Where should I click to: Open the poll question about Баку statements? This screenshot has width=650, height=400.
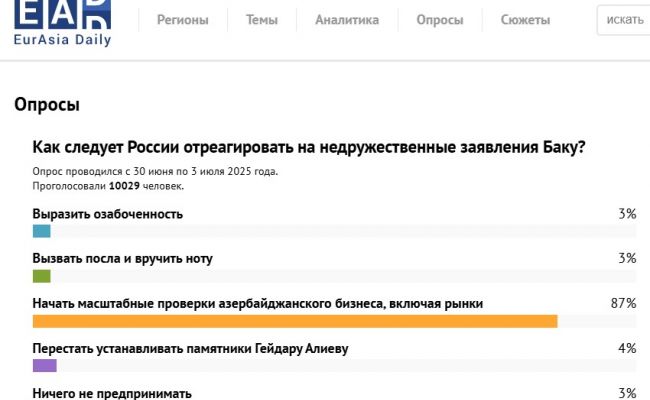point(309,148)
